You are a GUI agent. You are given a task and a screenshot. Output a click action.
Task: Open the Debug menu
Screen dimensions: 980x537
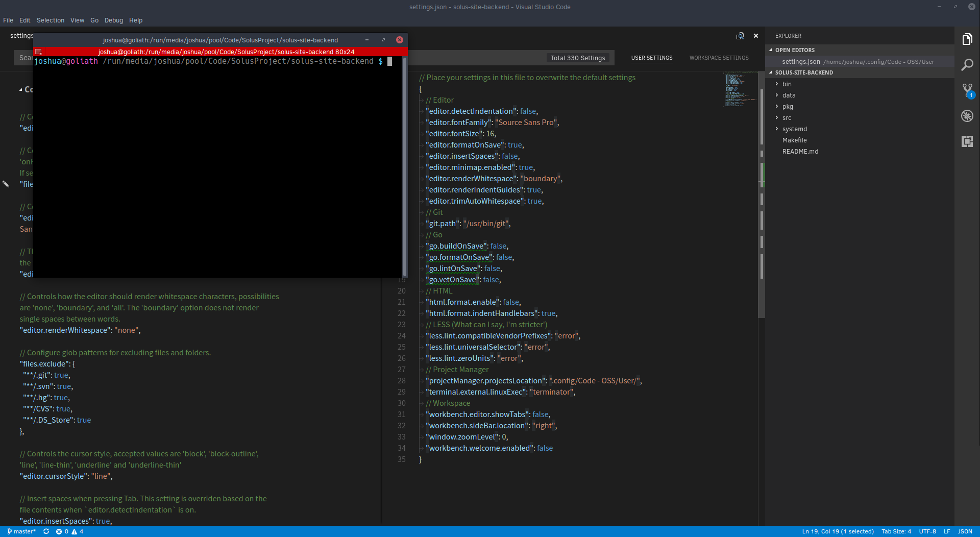point(114,20)
